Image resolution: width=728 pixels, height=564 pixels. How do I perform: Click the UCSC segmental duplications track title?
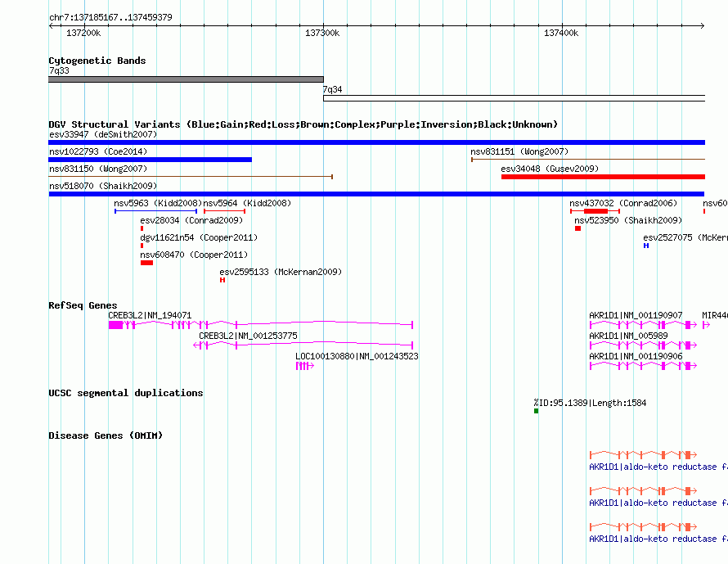(126, 393)
